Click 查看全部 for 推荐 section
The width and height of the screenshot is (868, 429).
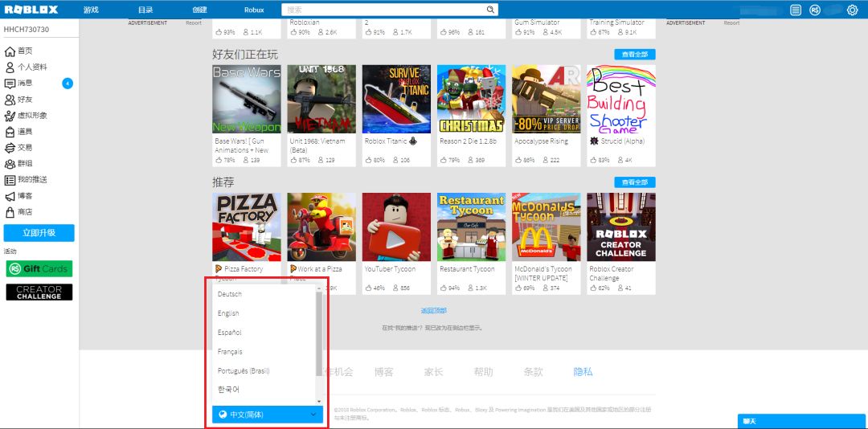[x=634, y=182]
